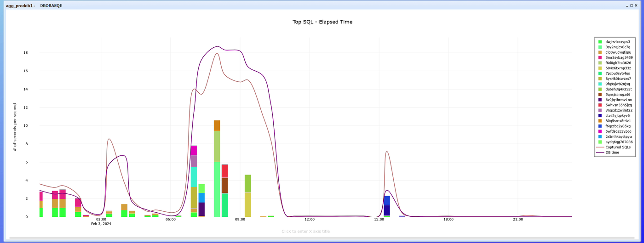644x243 pixels.
Task: Toggle legend entry 80q5srnx8t4v1
Action: [615, 121]
